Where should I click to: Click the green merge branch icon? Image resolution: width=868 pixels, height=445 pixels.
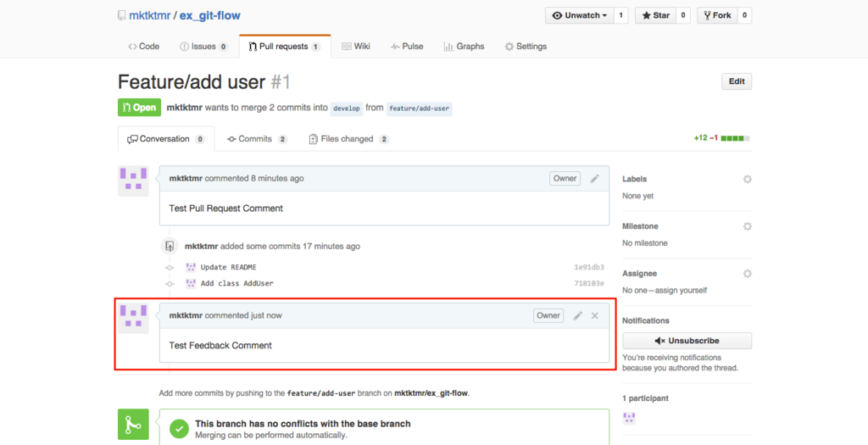point(133,425)
